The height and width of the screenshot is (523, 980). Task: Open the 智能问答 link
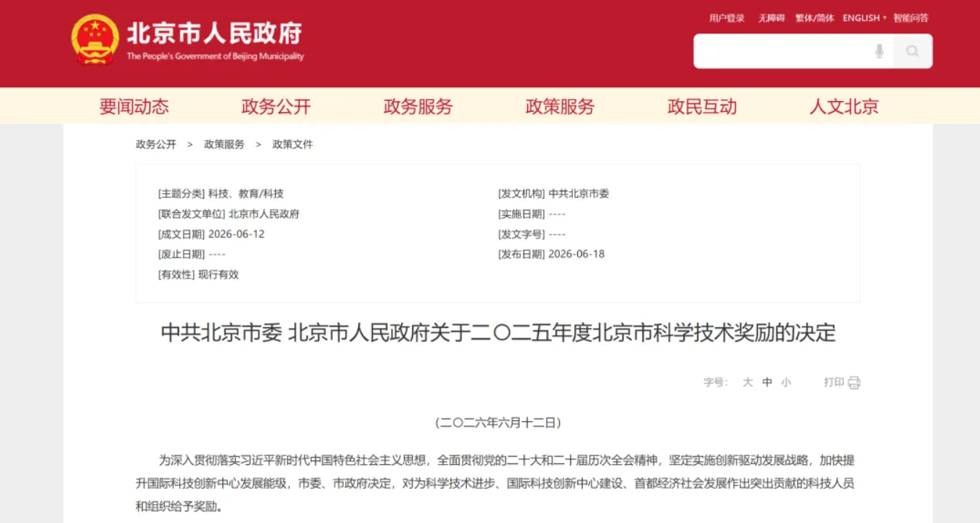pyautogui.click(x=911, y=18)
